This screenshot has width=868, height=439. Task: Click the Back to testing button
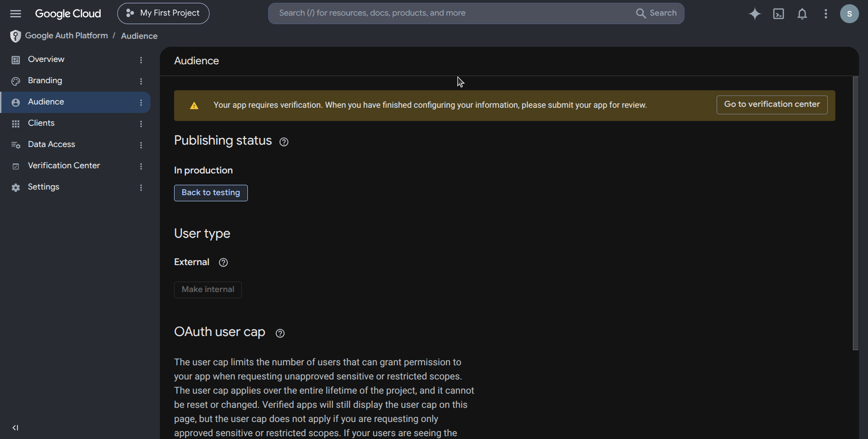(211, 193)
